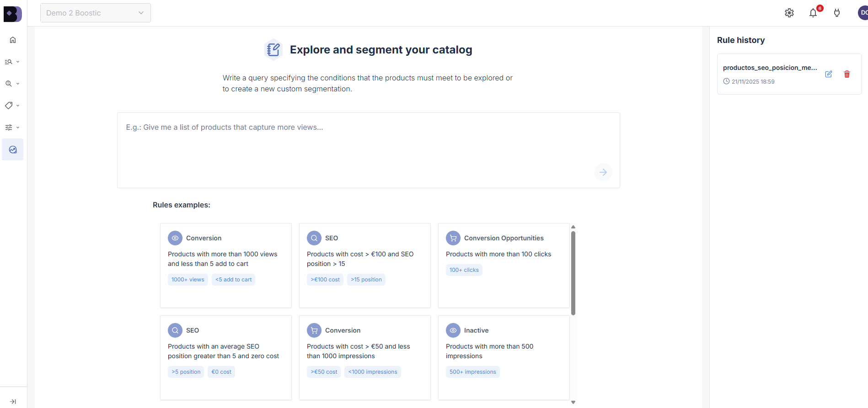The height and width of the screenshot is (408, 868).
Task: Go to home in sidebar
Action: tap(13, 40)
